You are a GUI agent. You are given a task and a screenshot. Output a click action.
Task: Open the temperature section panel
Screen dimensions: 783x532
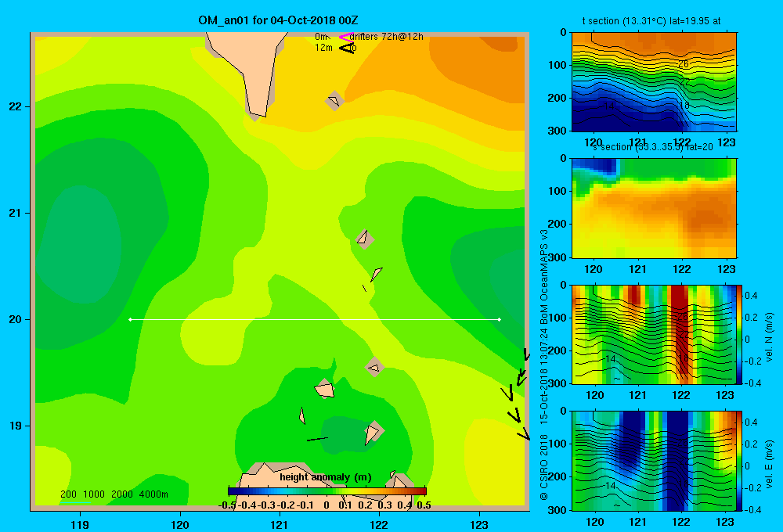pos(654,82)
